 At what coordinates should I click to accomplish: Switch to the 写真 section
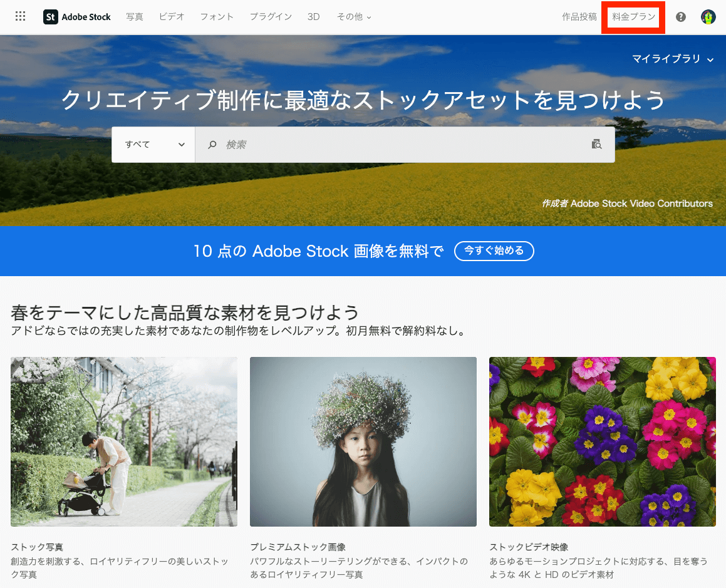134,17
